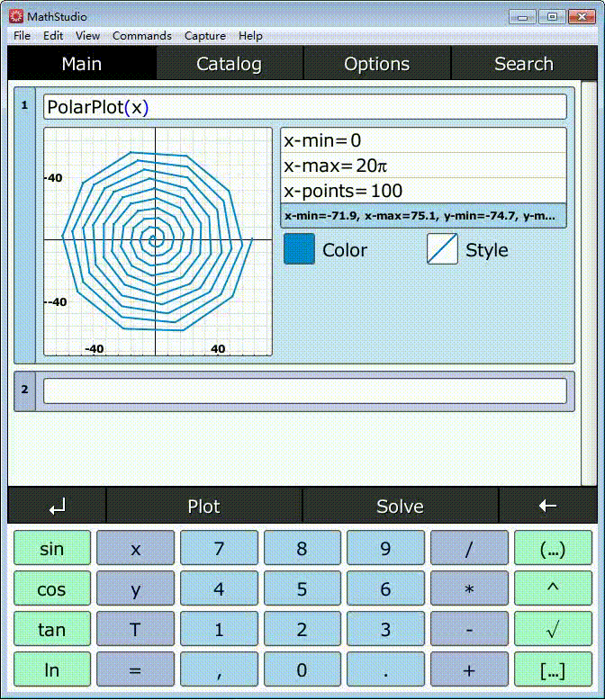The image size is (605, 700).
Task: Tap the parentheses (...) key
Action: click(553, 548)
